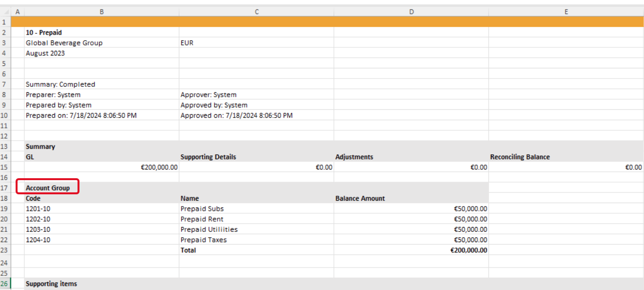Click the GL amount €200,000.00 cell
The height and width of the screenshot is (290, 644).
point(101,167)
